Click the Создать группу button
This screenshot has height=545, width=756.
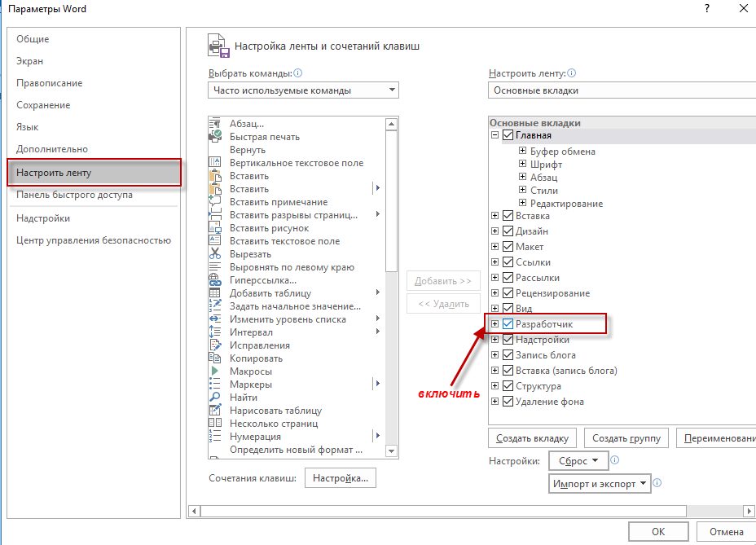[626, 438]
